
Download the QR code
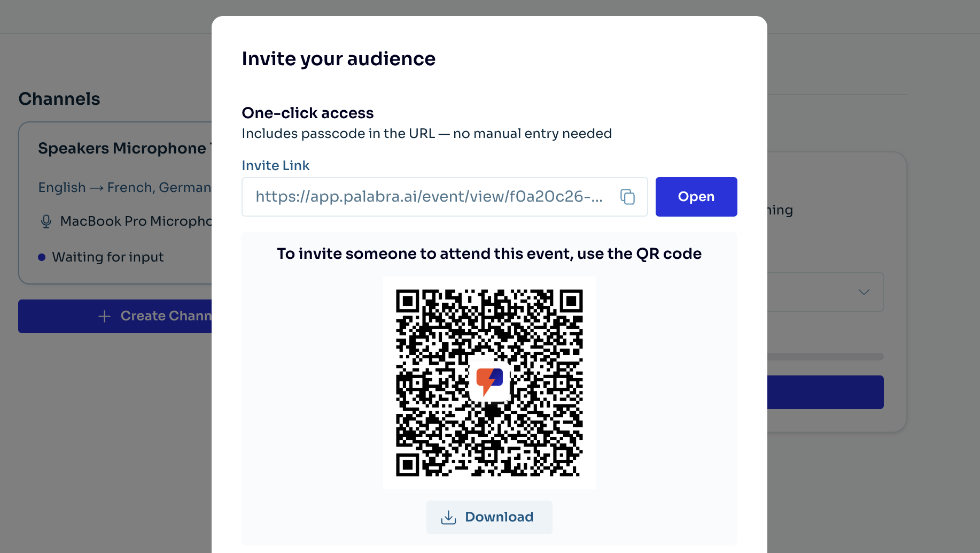click(489, 517)
